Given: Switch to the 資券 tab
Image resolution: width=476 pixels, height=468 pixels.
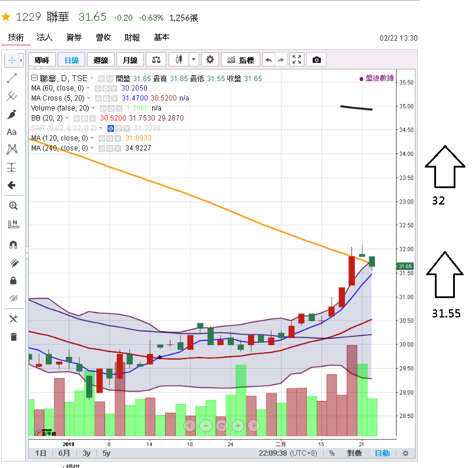Looking at the screenshot, I should 74,38.
